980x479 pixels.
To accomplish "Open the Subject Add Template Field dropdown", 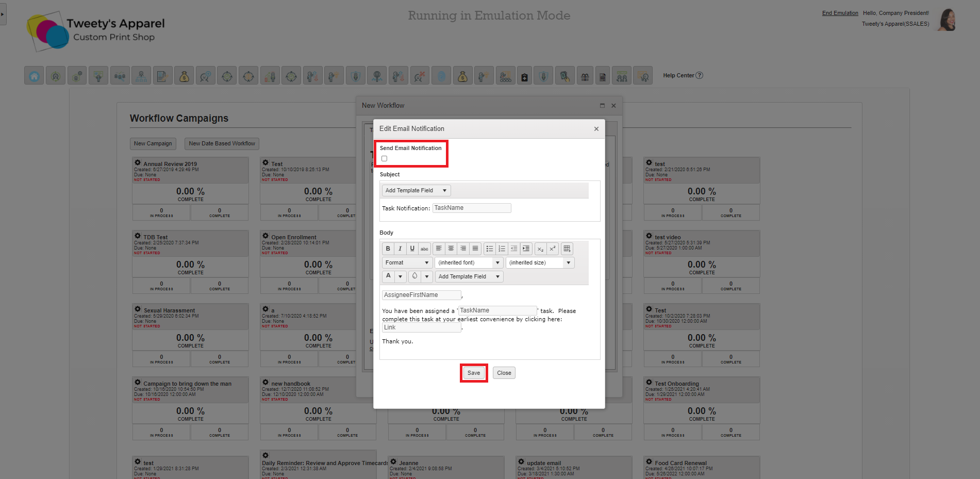I will [x=416, y=190].
